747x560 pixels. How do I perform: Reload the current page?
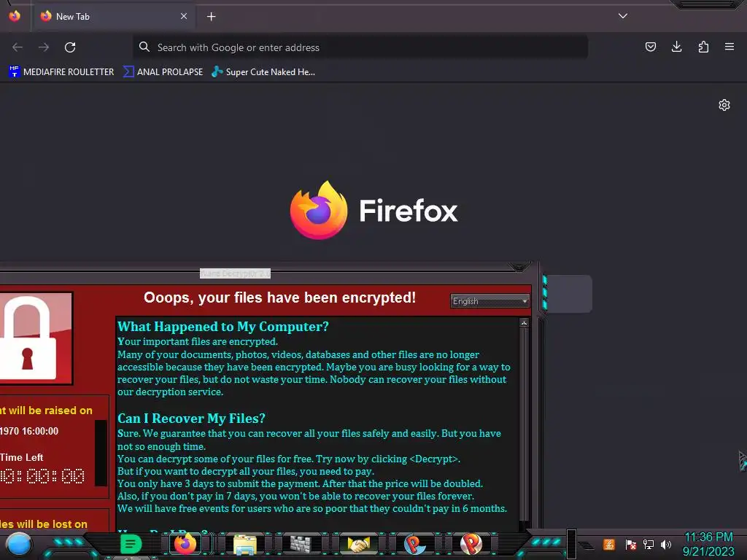pos(70,47)
